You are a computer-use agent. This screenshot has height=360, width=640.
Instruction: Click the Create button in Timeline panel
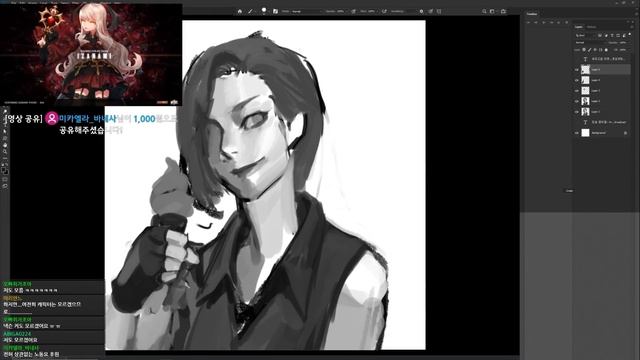point(569,191)
